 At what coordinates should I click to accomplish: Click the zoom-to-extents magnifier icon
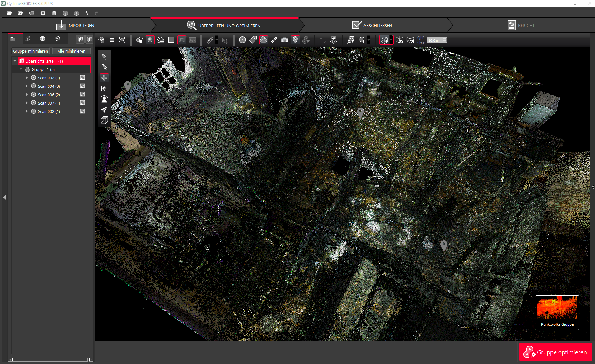(x=122, y=40)
